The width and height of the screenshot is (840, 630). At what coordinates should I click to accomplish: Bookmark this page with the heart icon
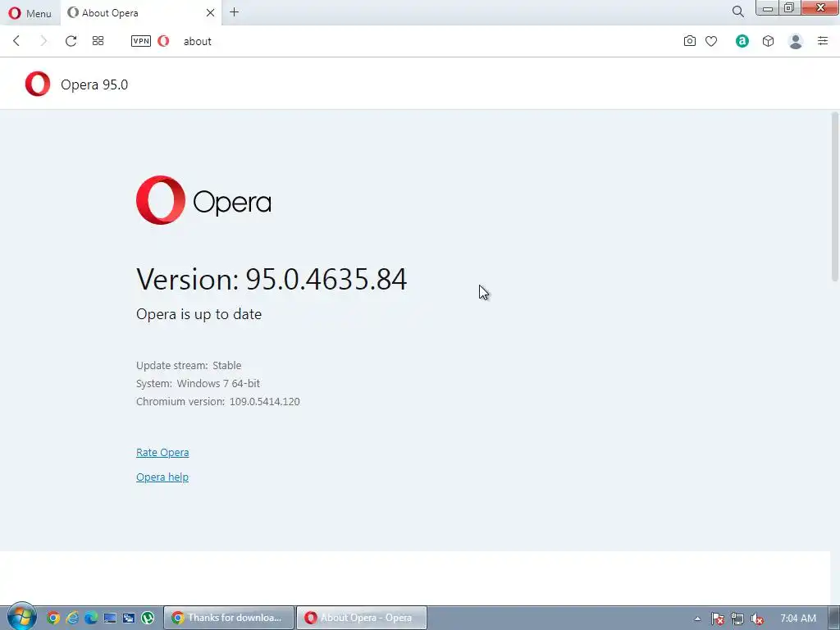pyautogui.click(x=711, y=41)
